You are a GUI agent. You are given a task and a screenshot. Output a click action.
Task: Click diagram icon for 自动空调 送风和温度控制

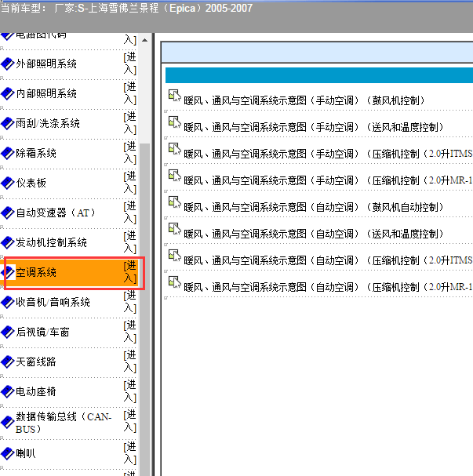175,229
